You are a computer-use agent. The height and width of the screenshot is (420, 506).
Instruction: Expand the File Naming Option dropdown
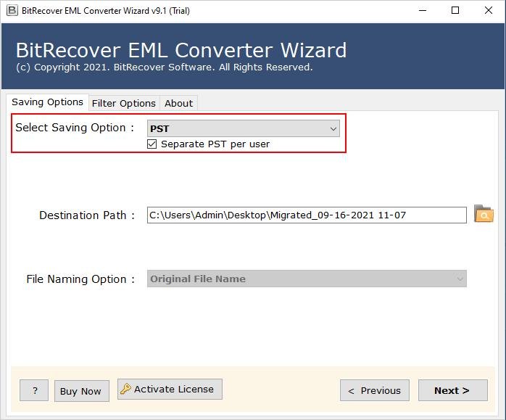pos(307,279)
